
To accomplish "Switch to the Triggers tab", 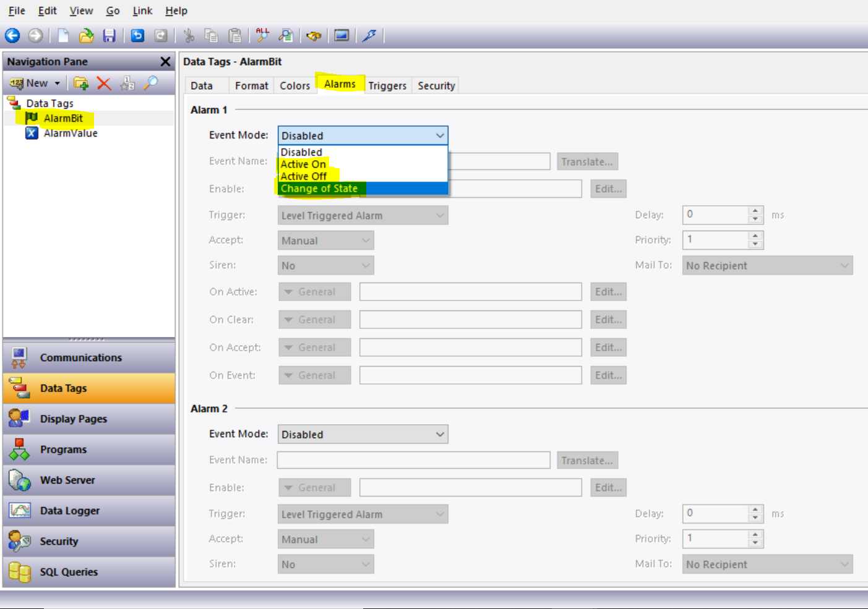I will 387,86.
